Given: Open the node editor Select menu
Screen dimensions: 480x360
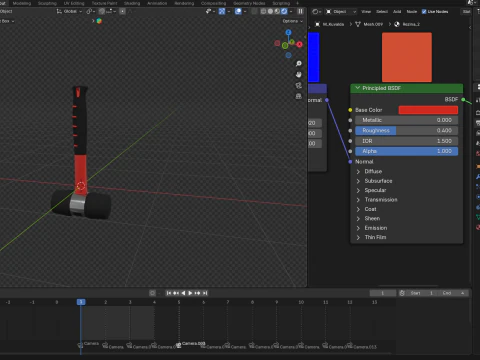Looking at the screenshot, I should [382, 12].
